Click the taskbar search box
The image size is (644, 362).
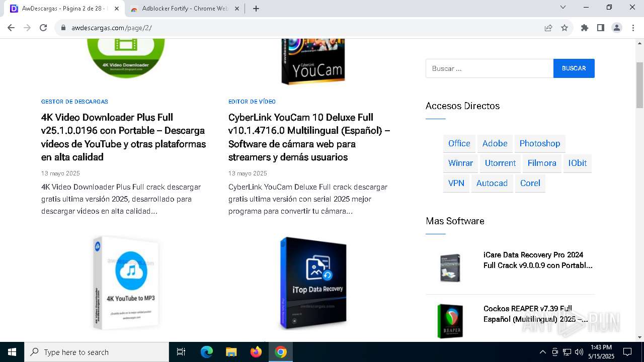pyautogui.click(x=97, y=352)
